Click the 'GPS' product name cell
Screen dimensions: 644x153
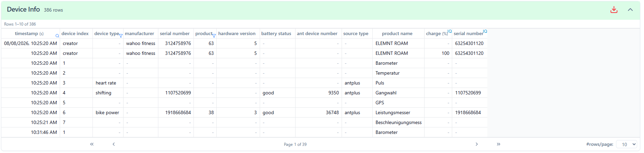398,103
